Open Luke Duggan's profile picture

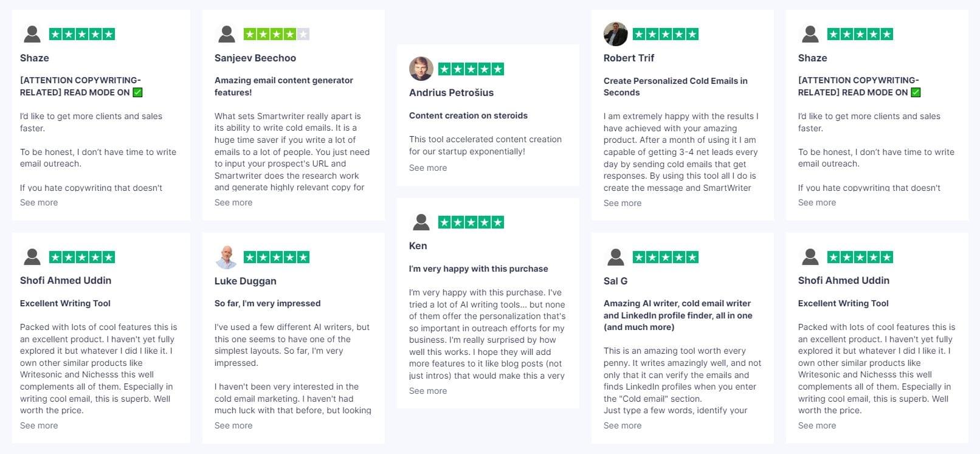tap(226, 257)
